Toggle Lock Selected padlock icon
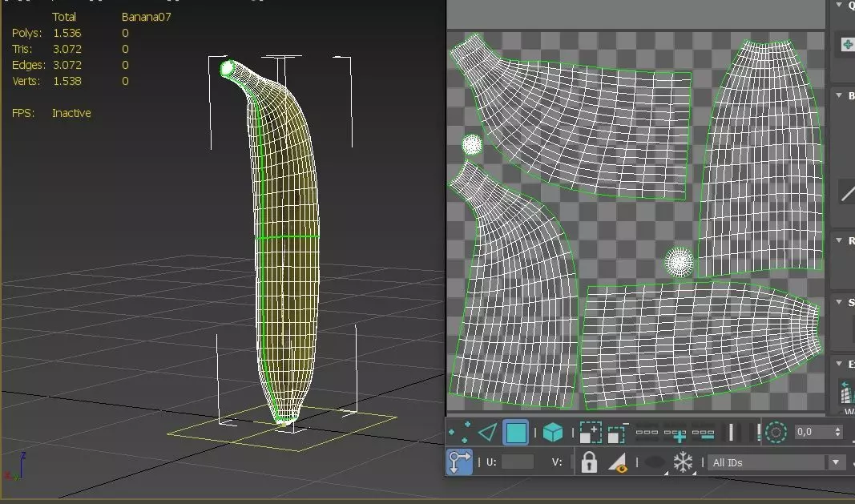 pos(589,462)
